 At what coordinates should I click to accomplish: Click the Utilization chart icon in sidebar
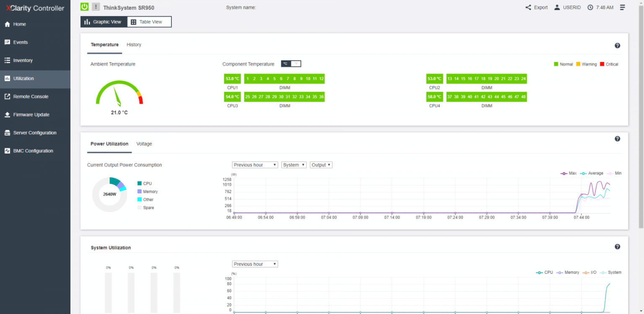(7, 78)
